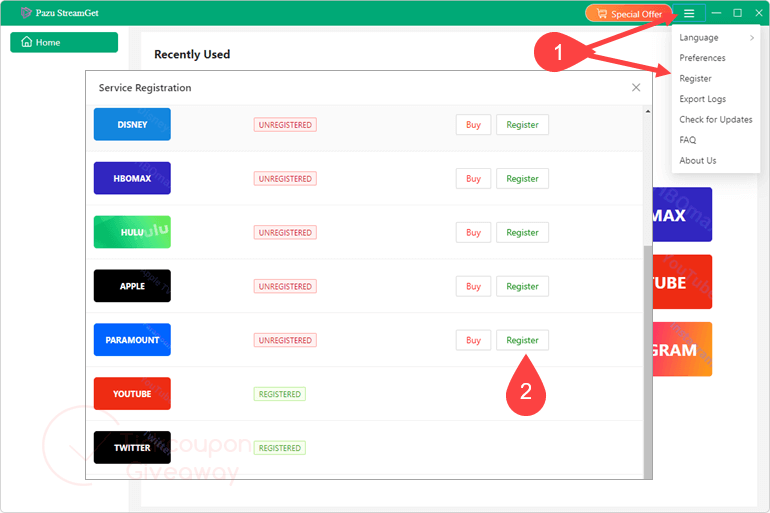The width and height of the screenshot is (770, 513).
Task: Click HBOMAX's UNREGISTERED status badge
Action: 285,179
